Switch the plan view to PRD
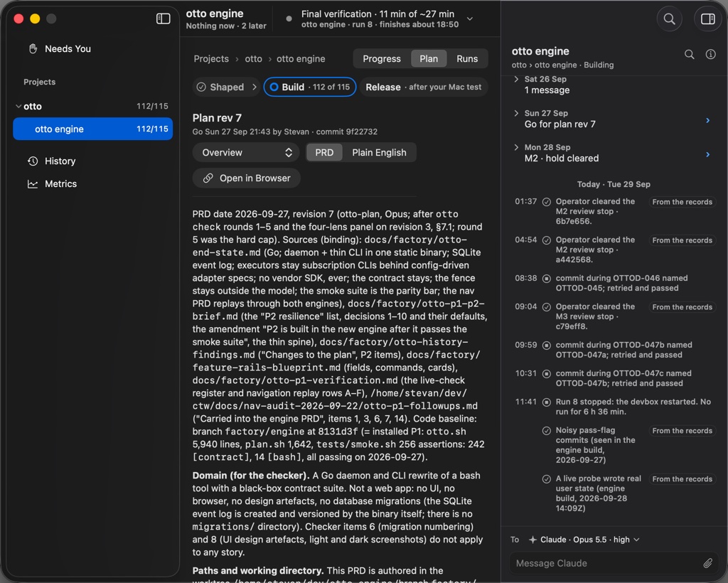 tap(324, 153)
